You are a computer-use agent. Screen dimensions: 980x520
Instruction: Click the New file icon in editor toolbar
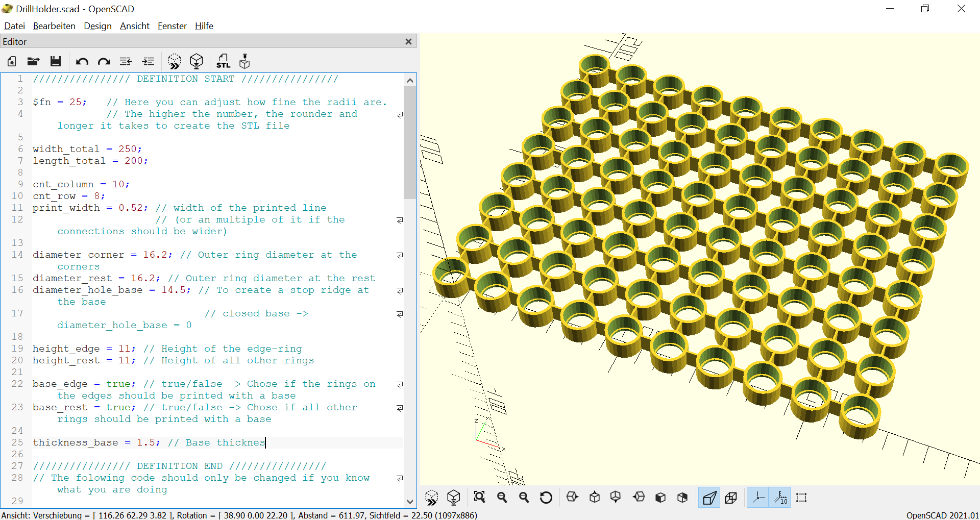coord(12,62)
